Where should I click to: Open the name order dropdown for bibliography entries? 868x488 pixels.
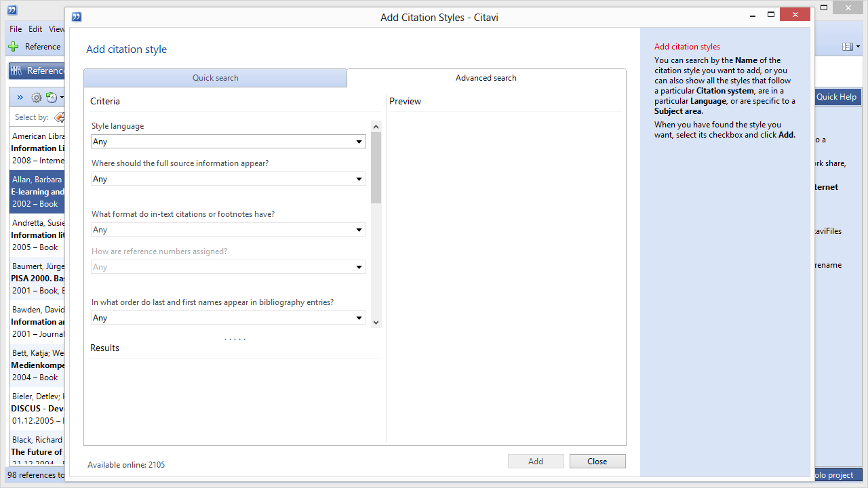coord(359,317)
